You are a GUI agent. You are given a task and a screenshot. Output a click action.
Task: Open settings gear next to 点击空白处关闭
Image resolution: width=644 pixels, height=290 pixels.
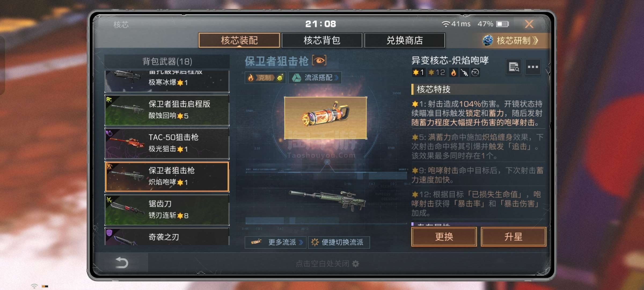click(356, 264)
